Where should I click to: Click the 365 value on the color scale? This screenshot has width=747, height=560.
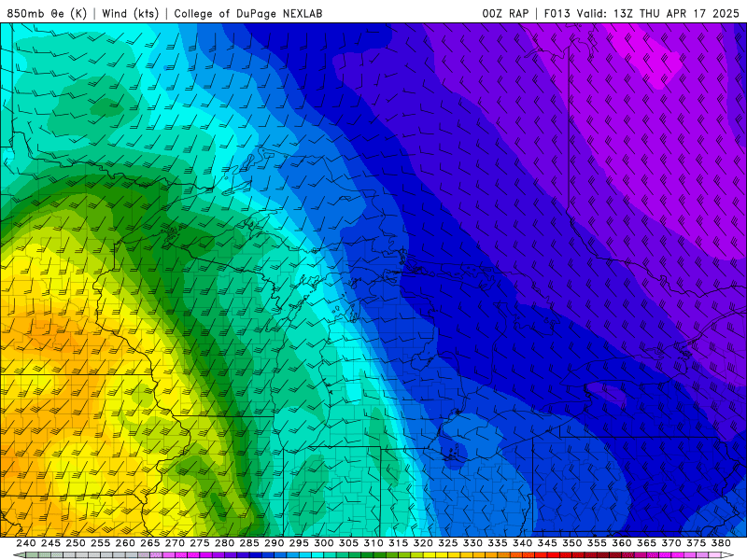click(646, 543)
